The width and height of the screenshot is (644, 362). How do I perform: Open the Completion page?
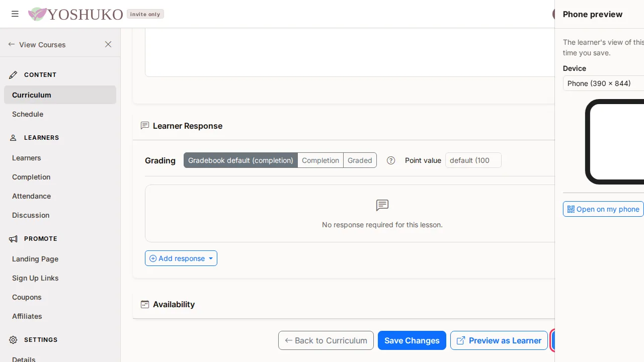60,177
